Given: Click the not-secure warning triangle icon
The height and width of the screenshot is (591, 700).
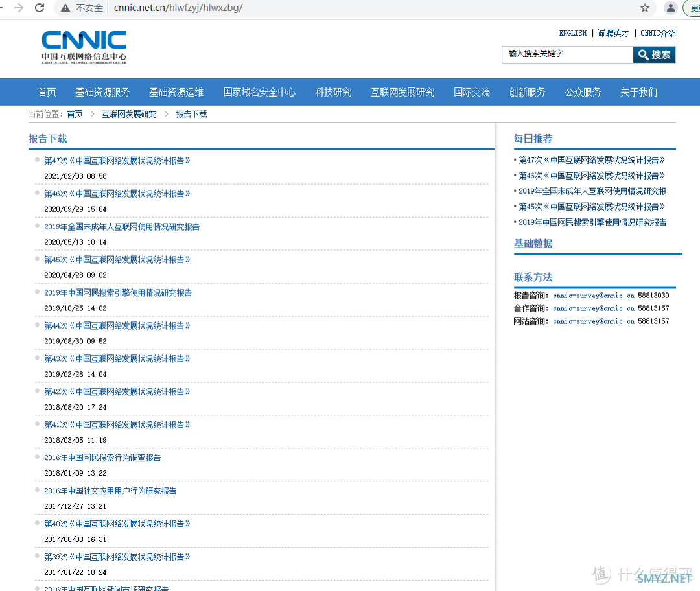Looking at the screenshot, I should [x=65, y=8].
